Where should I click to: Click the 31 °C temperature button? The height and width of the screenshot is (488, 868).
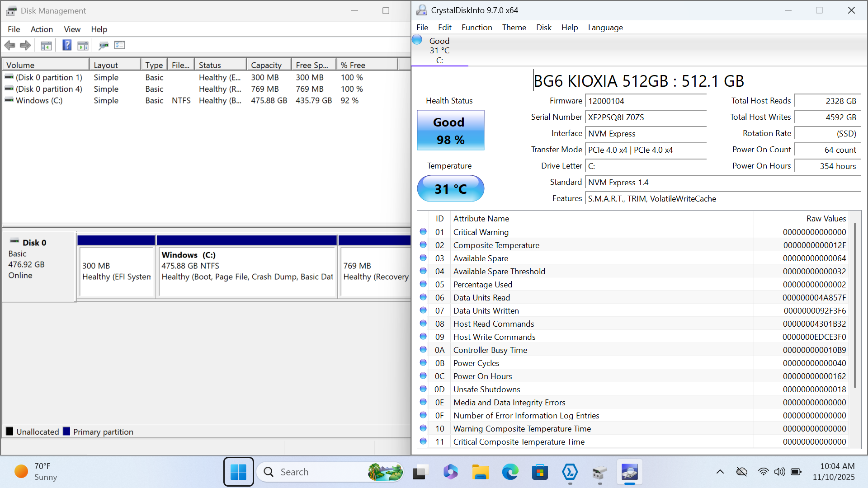(x=450, y=189)
